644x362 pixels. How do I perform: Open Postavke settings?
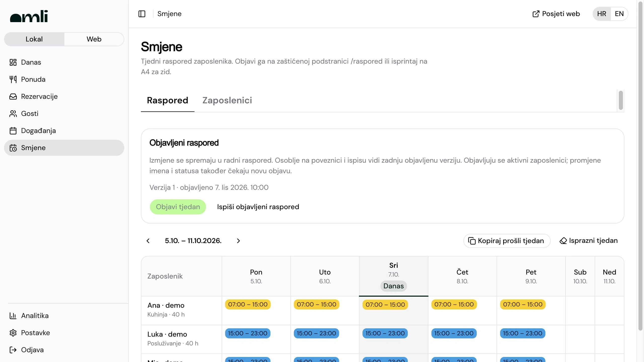click(x=64, y=333)
